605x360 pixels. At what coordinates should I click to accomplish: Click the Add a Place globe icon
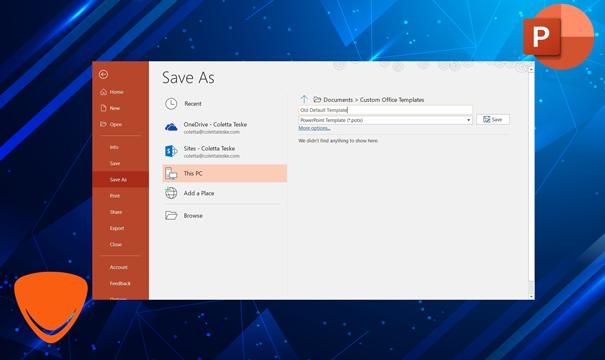[171, 193]
